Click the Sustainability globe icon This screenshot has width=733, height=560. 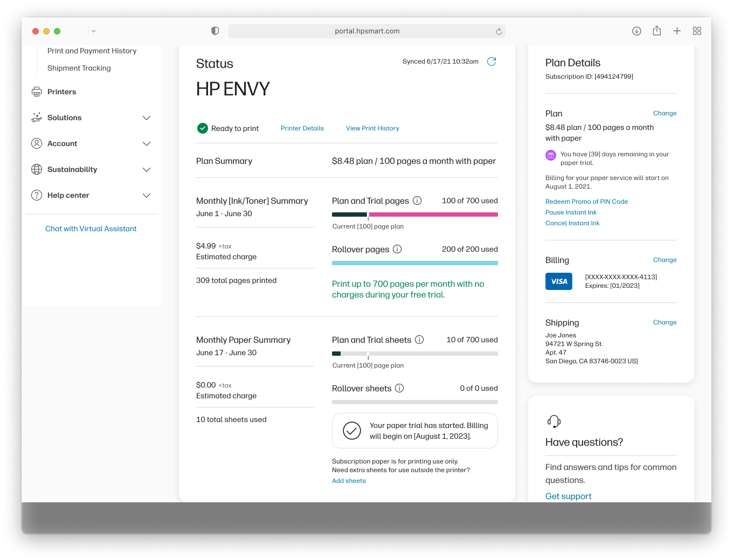(x=37, y=169)
